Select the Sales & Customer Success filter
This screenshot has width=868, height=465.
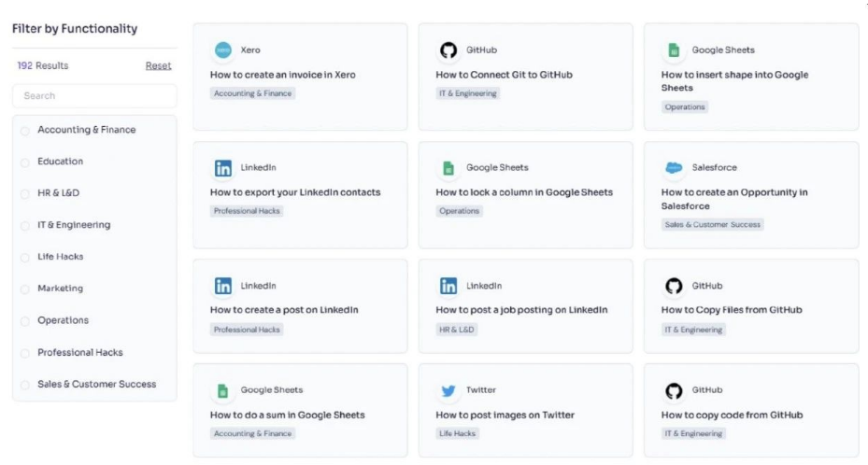25,385
